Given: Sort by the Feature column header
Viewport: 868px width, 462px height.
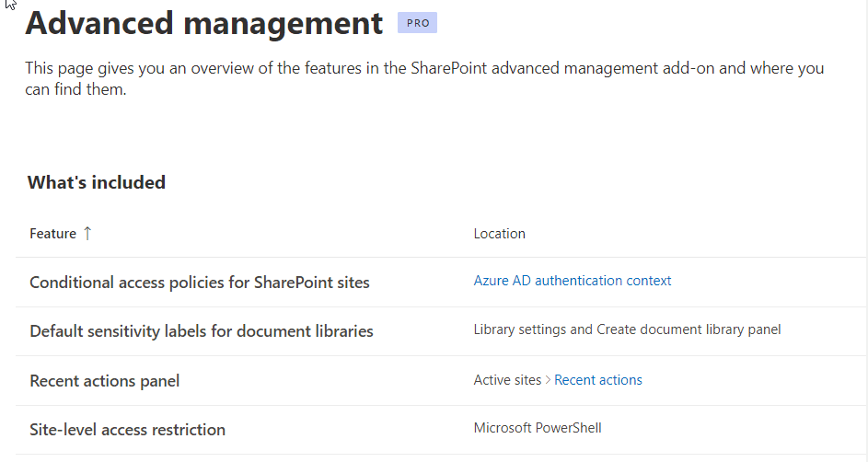Looking at the screenshot, I should point(53,234).
